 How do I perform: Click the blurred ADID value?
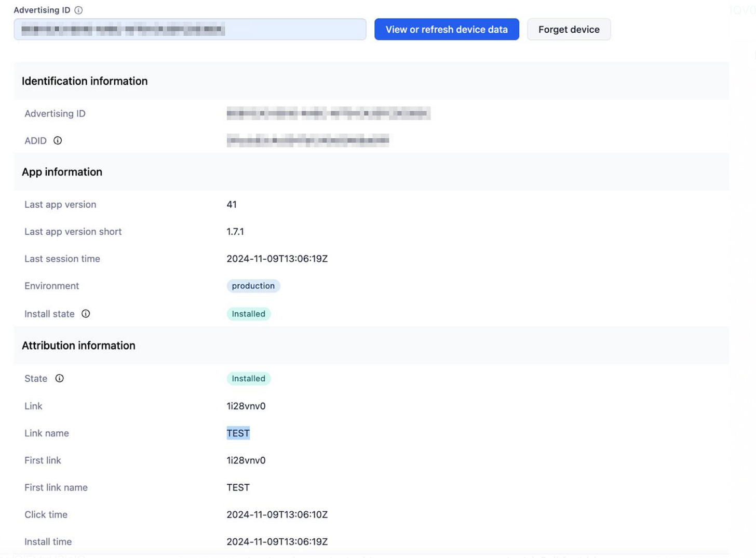point(308,140)
